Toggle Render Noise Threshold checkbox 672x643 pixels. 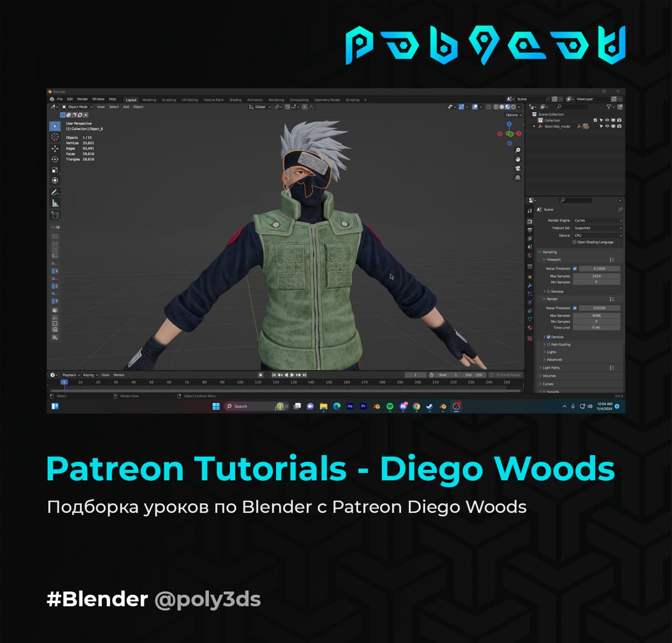(575, 308)
